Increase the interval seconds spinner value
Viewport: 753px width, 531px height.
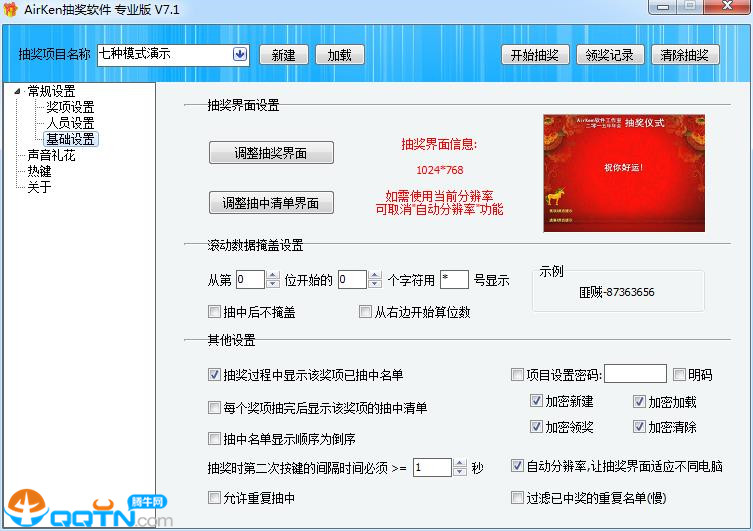460,462
